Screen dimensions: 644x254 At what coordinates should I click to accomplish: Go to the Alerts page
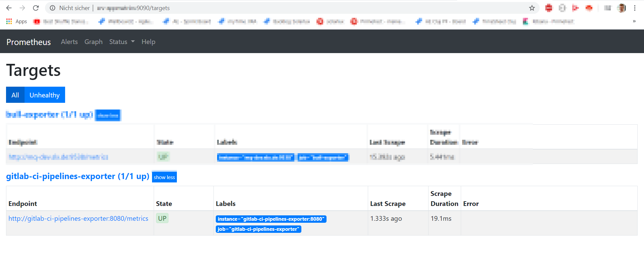coord(69,42)
